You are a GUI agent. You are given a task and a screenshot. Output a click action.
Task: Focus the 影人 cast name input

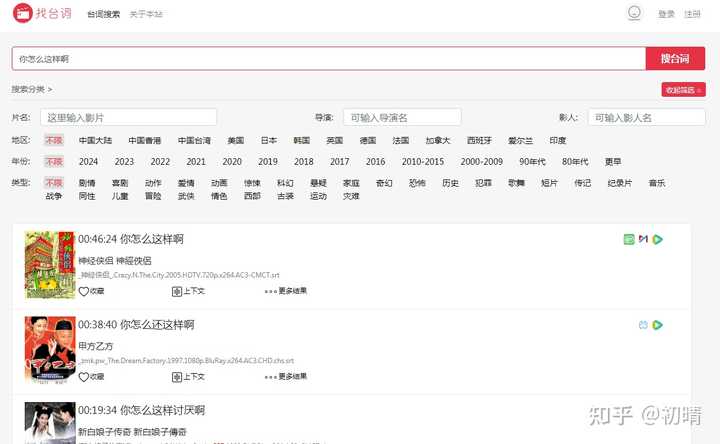[647, 117]
